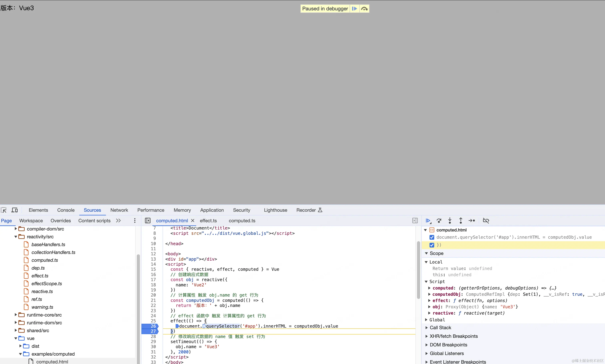Image resolution: width=605 pixels, height=364 pixels.
Task: Hide the file navigator sidebar
Action: [148, 221]
